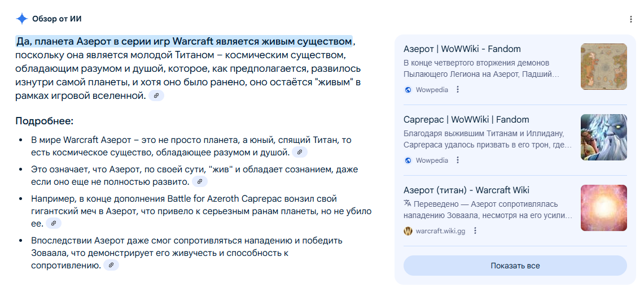Click Azeroth map thumbnail image
This screenshot has height=287, width=644.
coord(604,67)
